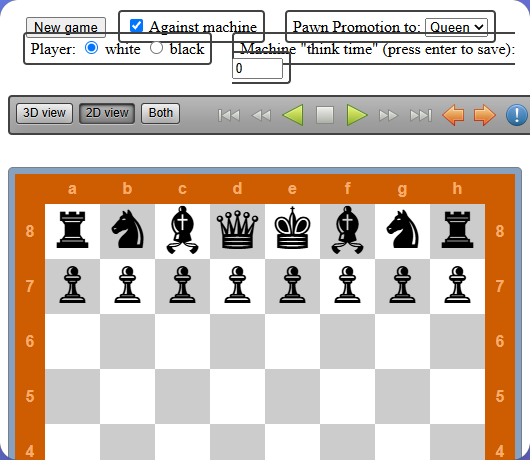The width and height of the screenshot is (530, 460).
Task: Click the empty square c6
Action: [x=183, y=341]
